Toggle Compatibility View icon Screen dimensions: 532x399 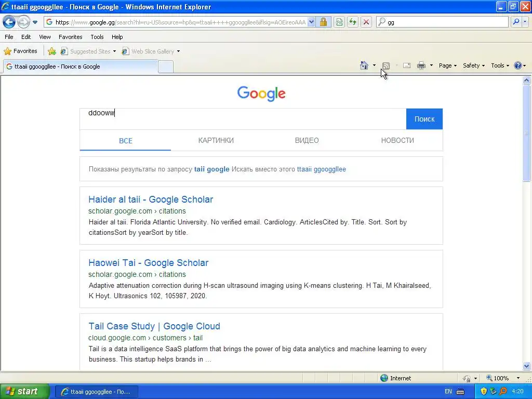[x=339, y=22]
